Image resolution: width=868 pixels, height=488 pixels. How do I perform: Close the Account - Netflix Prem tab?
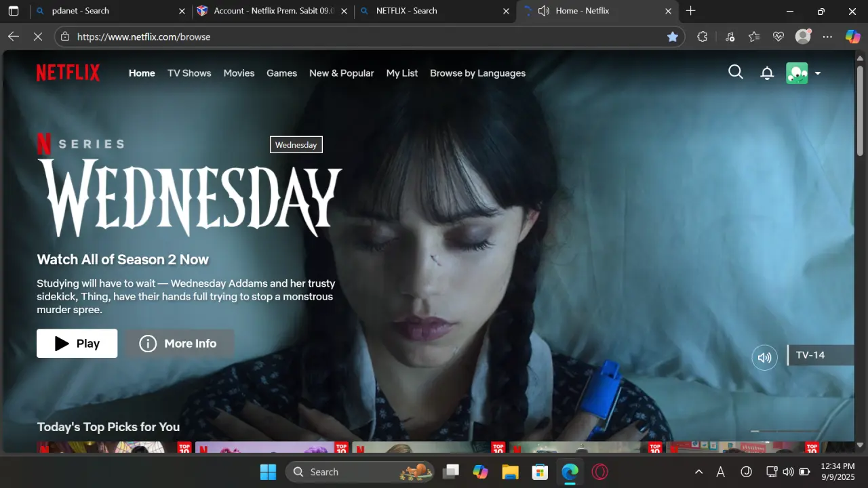pyautogui.click(x=344, y=11)
